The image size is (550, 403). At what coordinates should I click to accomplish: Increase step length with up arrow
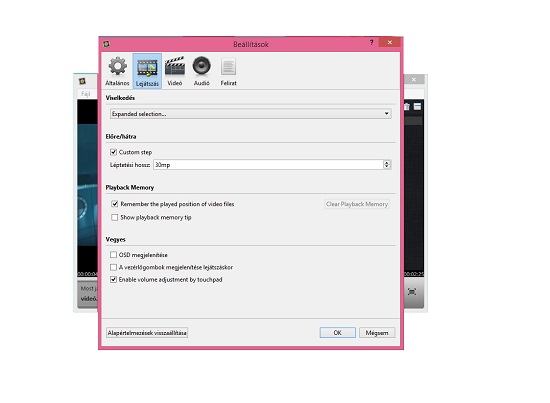point(387,162)
